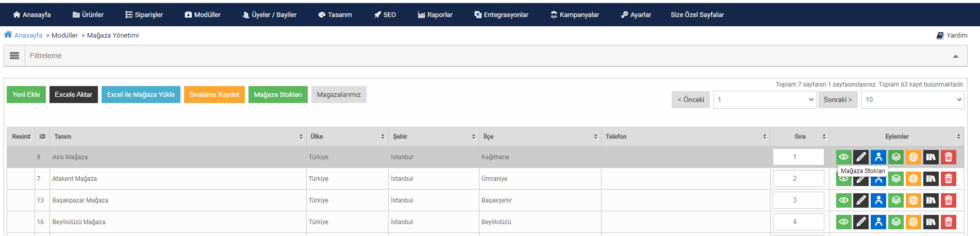Click green layers stock icon for Beylikdüzü Mağaza

click(x=896, y=222)
